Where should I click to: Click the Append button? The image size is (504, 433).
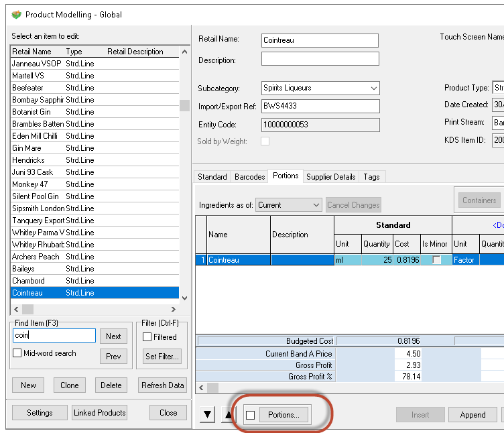tap(472, 415)
